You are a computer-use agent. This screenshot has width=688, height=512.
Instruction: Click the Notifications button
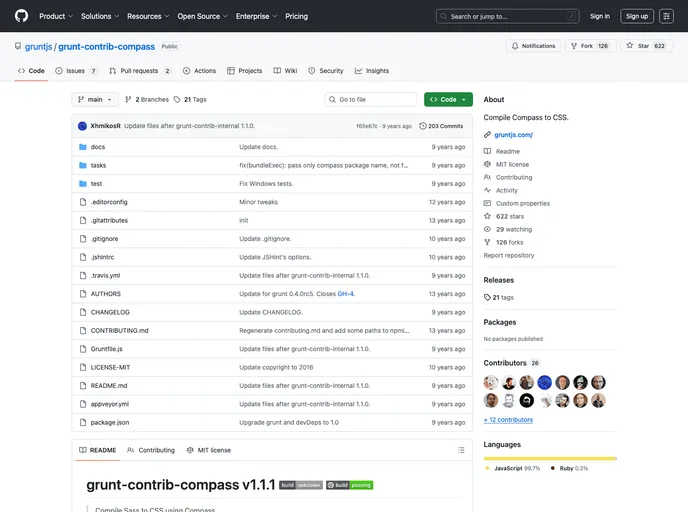tap(534, 46)
